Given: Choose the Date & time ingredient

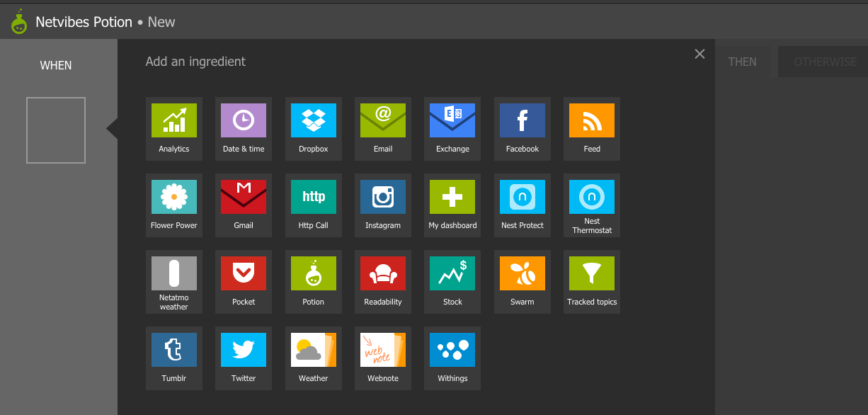Looking at the screenshot, I should [x=244, y=129].
